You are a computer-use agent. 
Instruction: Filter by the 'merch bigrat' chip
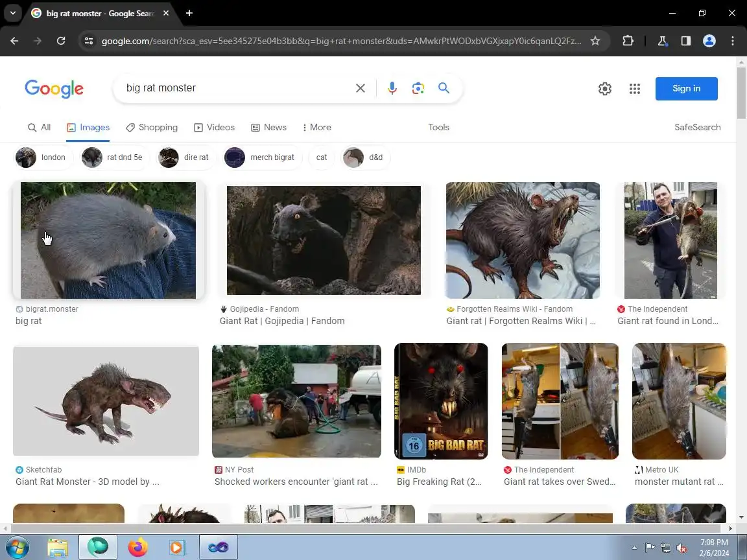pos(263,157)
